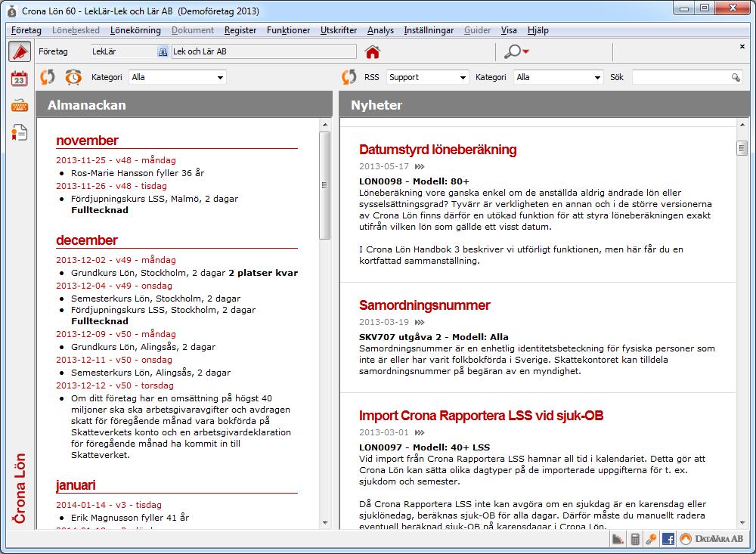Select the megaphone icon in the sidebar
The image size is (756, 554).
pyautogui.click(x=20, y=51)
